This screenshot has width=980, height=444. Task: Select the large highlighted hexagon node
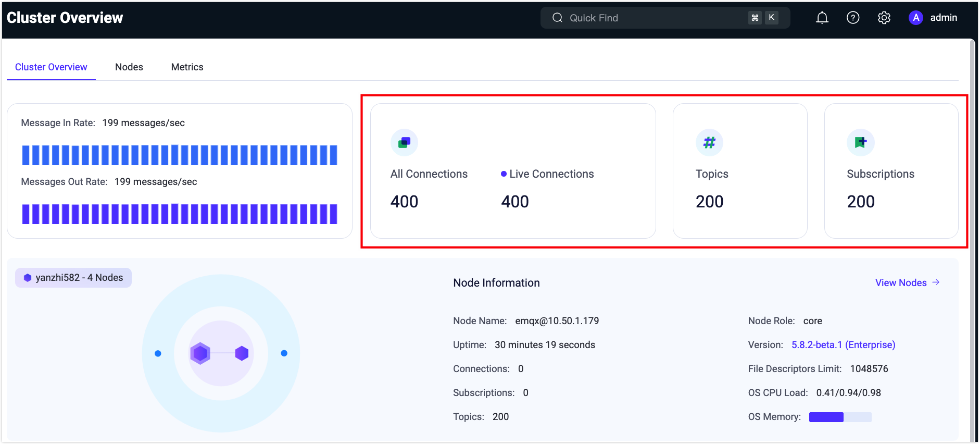pyautogui.click(x=200, y=353)
